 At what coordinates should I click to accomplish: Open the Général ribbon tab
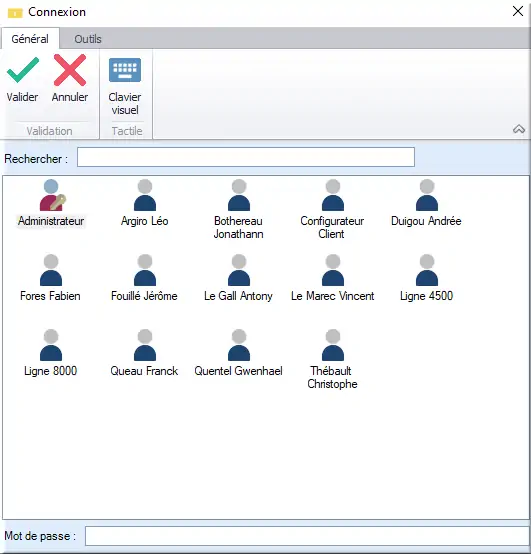tap(30, 39)
